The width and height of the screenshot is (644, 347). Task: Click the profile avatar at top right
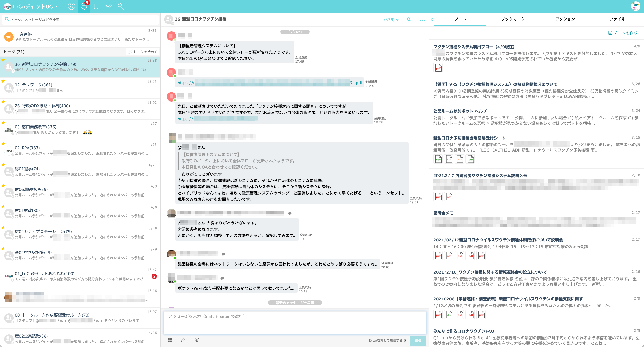coord(635,6)
